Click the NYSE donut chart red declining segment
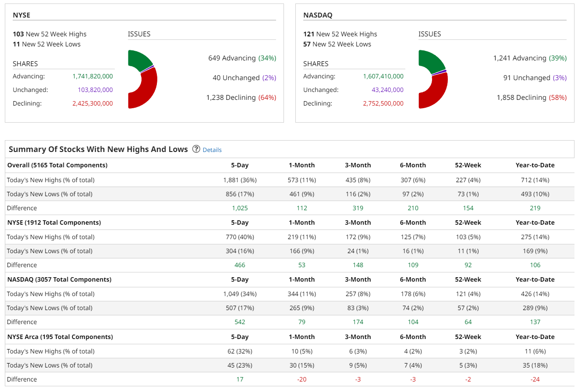Viewport: 578px width, 392px height. click(146, 89)
